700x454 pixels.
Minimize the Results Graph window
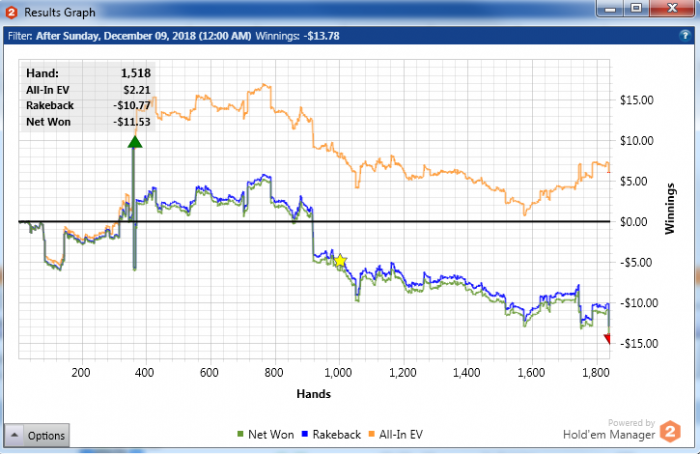(610, 8)
